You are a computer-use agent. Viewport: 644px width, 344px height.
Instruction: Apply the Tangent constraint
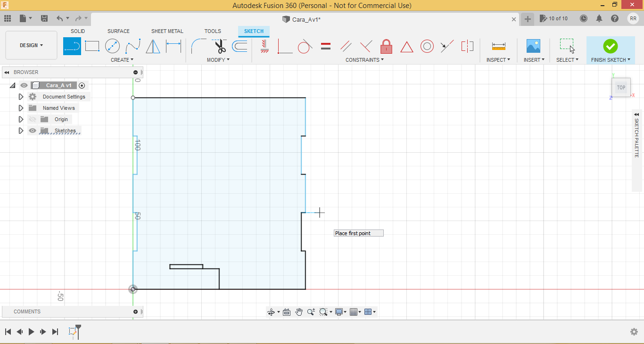point(305,46)
